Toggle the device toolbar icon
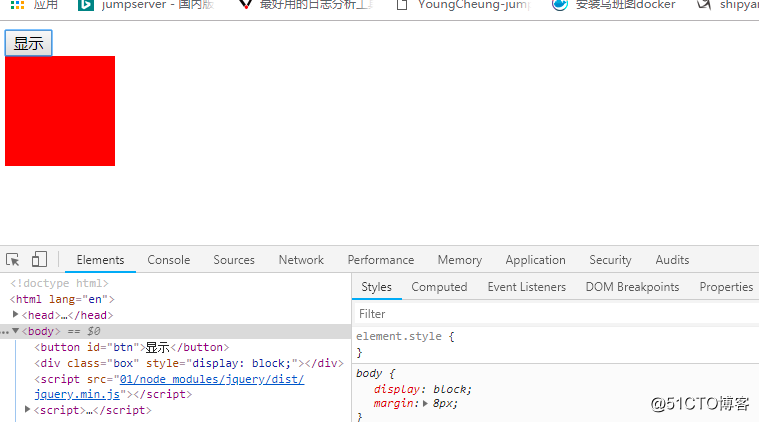This screenshot has width=759, height=422. coord(39,259)
